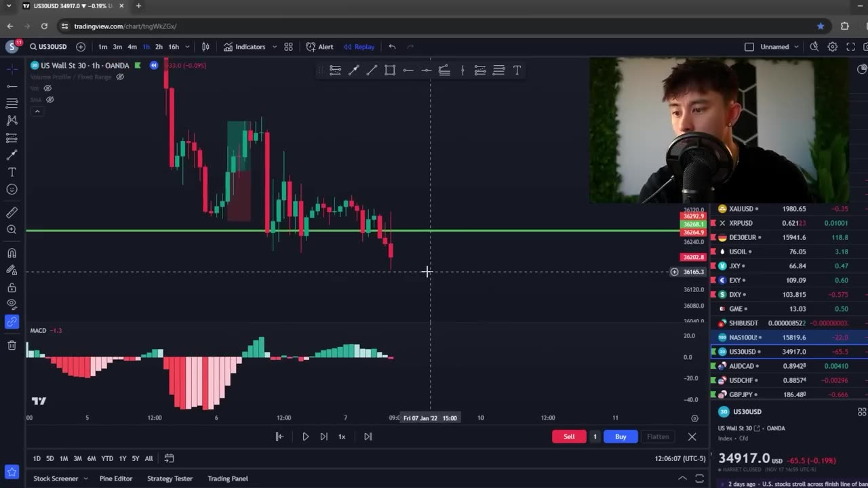Viewport: 868px width, 488px height.
Task: Select the rectangle tool in floating toolbar
Action: 390,70
